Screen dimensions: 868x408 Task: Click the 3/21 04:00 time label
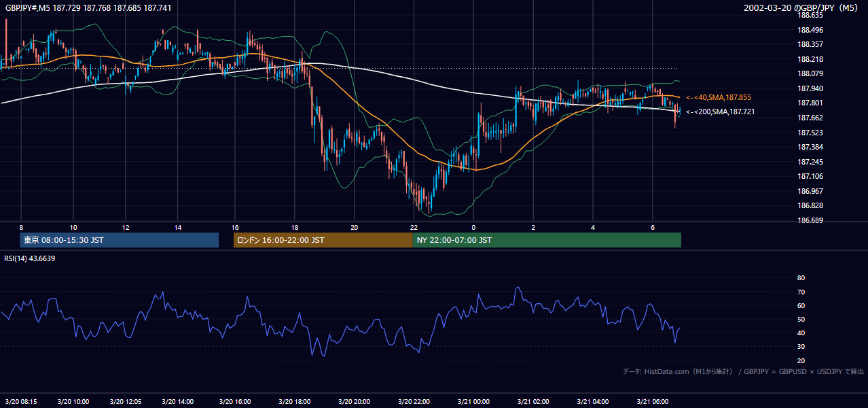[593, 402]
